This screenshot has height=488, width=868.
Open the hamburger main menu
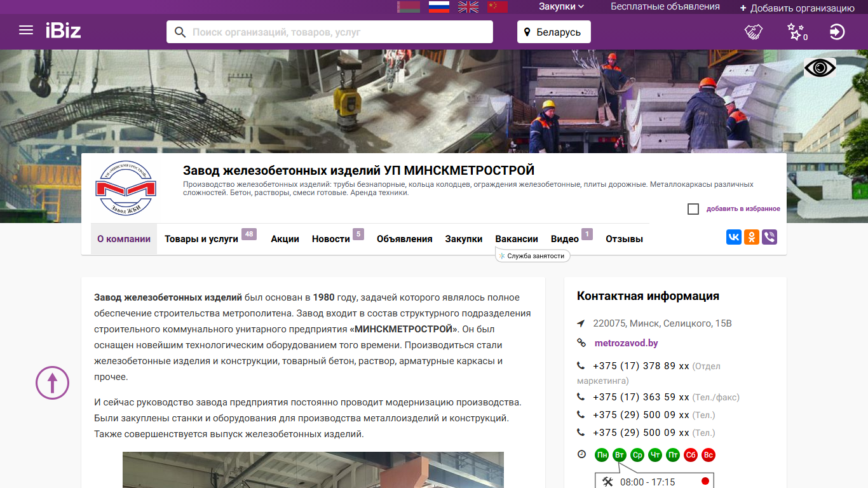(x=26, y=30)
